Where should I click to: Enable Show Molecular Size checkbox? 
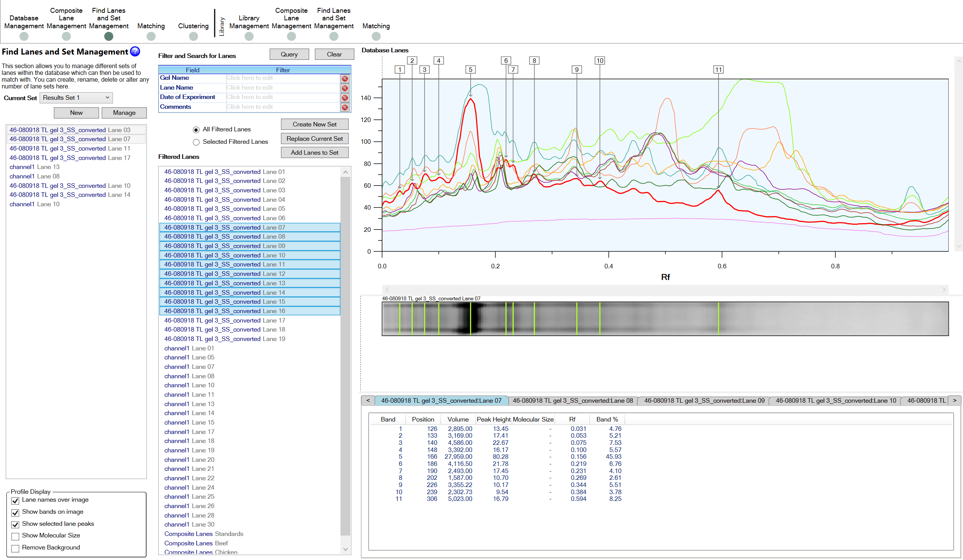tap(15, 536)
